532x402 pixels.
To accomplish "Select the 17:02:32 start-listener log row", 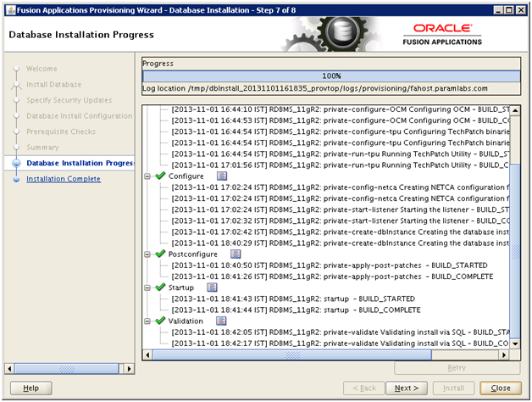I will tap(341, 221).
